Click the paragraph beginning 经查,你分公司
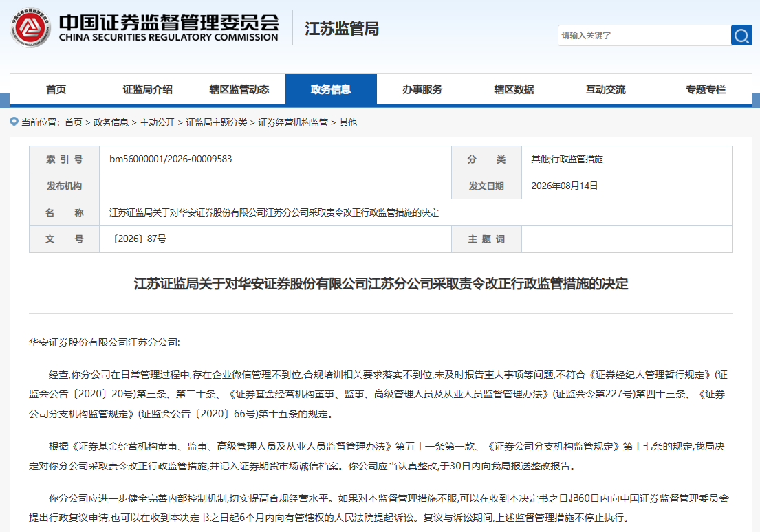760x532 pixels. coord(380,394)
